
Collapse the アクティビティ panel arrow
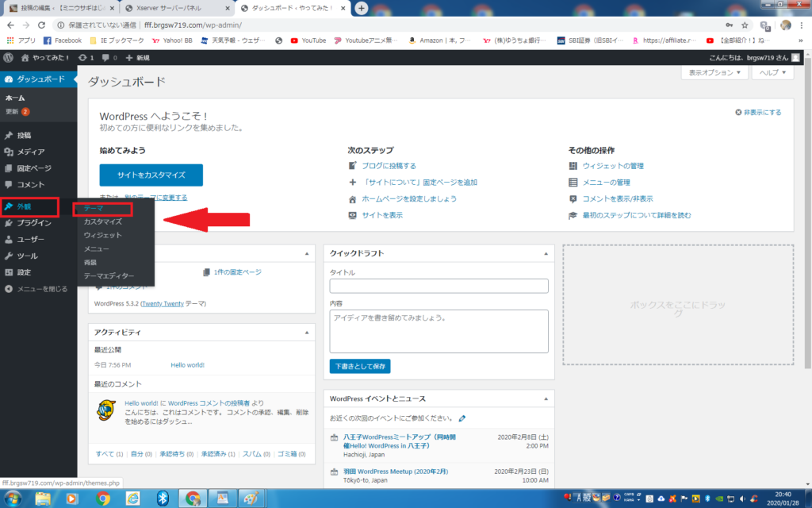click(307, 332)
